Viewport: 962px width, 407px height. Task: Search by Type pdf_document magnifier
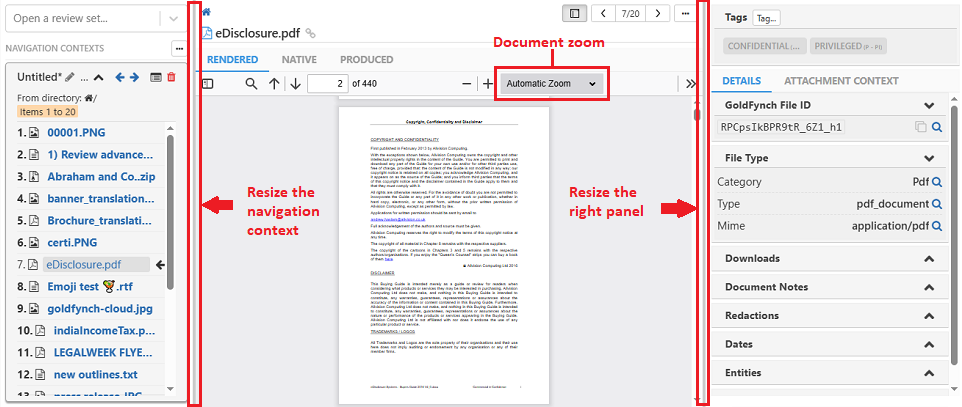coord(937,204)
